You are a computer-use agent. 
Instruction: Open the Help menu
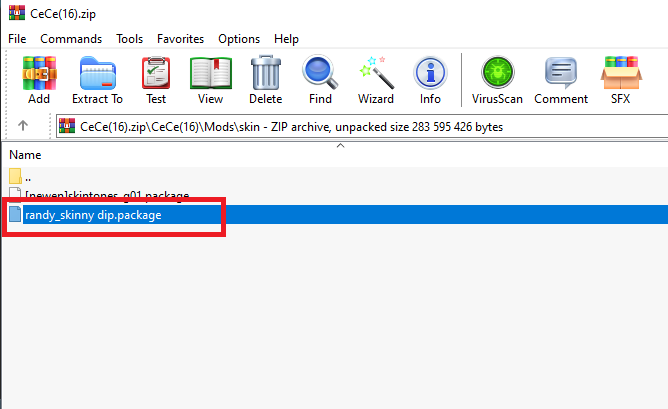[286, 39]
